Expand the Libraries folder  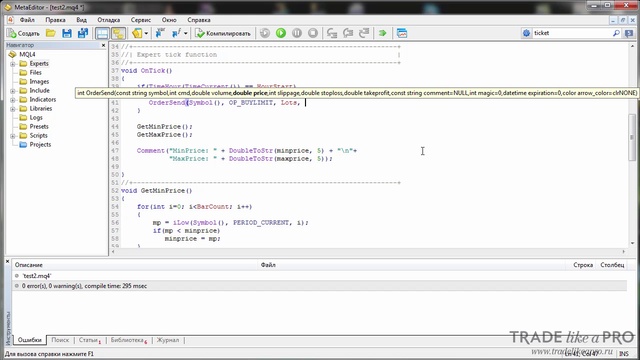pyautogui.click(x=13, y=109)
